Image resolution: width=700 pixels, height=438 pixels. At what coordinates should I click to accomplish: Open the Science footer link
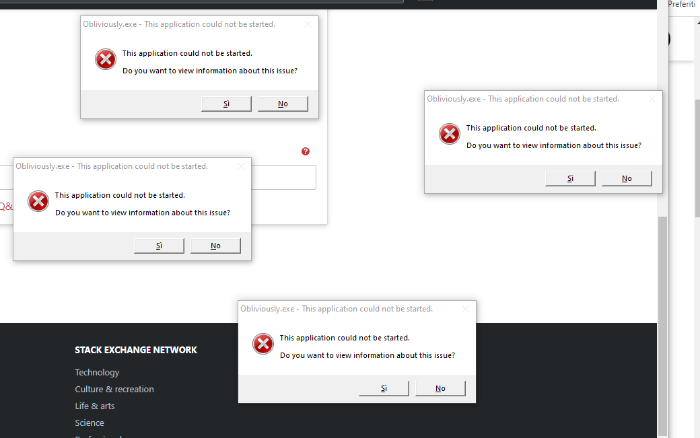coord(89,423)
